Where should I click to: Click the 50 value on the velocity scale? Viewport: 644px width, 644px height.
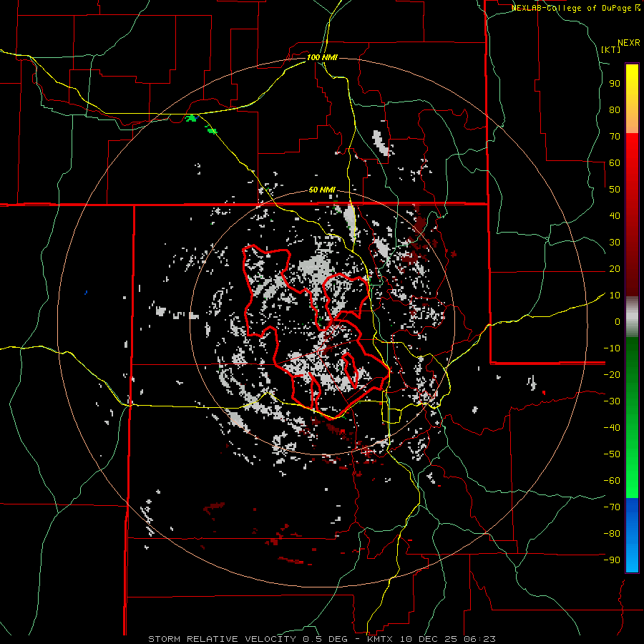pyautogui.click(x=614, y=189)
